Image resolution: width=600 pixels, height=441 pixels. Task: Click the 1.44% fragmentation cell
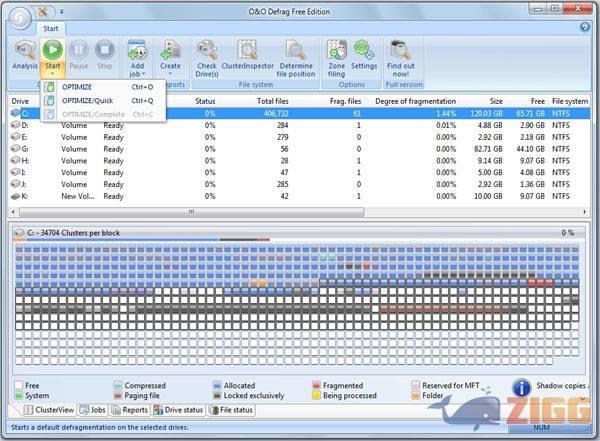tap(446, 114)
